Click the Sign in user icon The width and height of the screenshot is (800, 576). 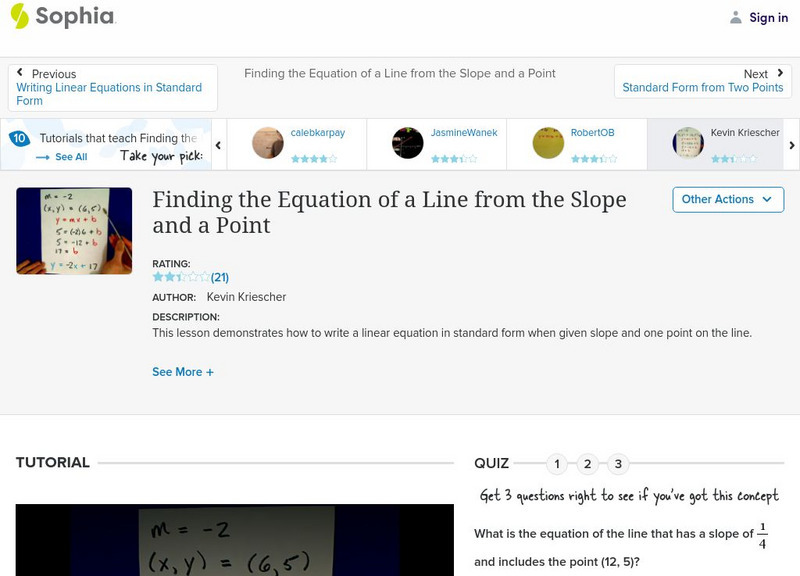coord(736,17)
